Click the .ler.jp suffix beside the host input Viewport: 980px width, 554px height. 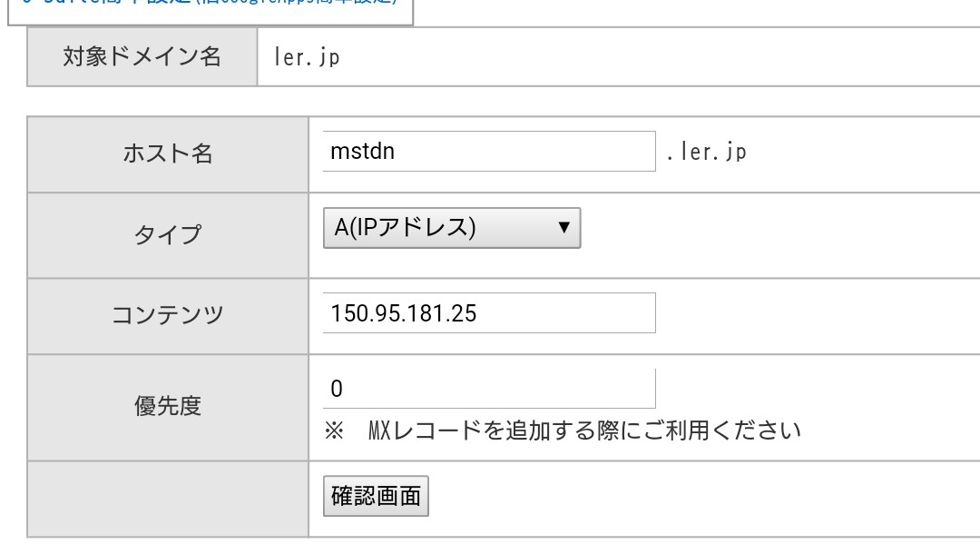point(706,152)
